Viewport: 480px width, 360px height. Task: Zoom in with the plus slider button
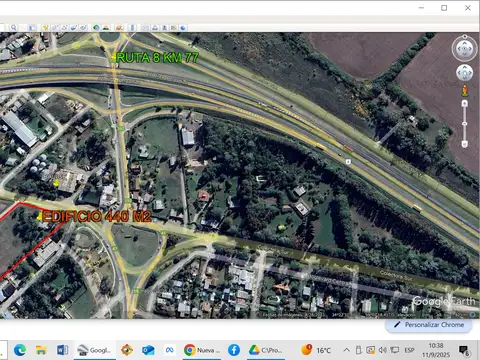tap(465, 104)
